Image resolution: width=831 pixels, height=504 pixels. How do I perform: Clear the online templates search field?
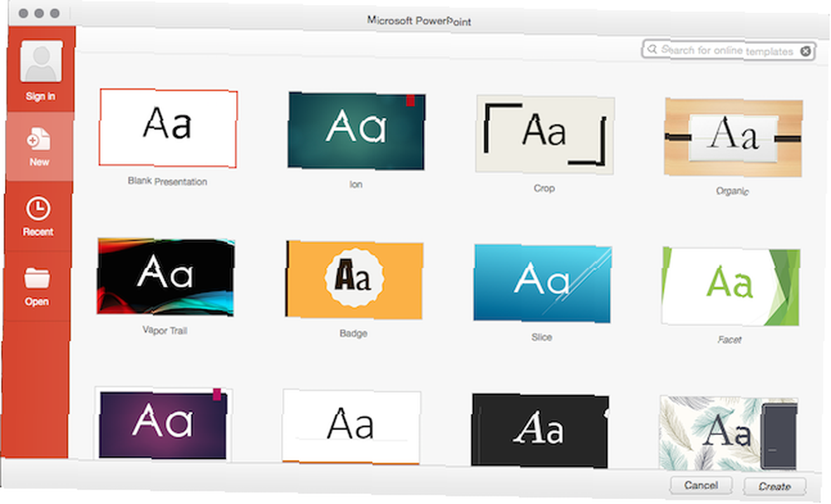point(805,51)
